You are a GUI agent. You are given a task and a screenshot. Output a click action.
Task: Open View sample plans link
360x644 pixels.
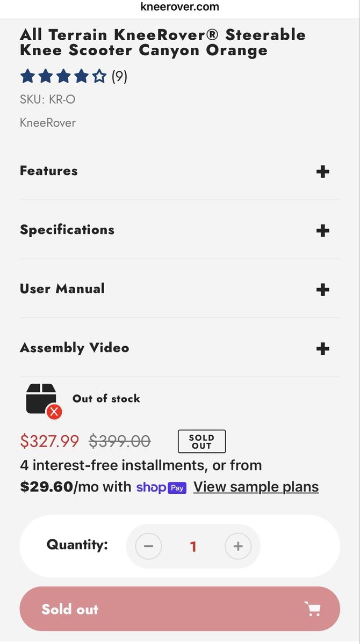[256, 487]
